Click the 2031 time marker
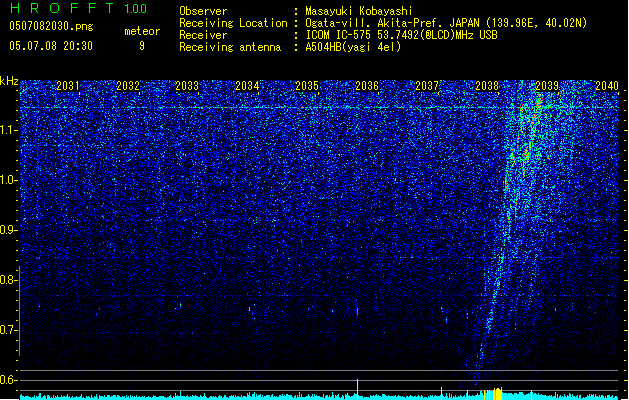The height and width of the screenshot is (400, 629). [68, 86]
